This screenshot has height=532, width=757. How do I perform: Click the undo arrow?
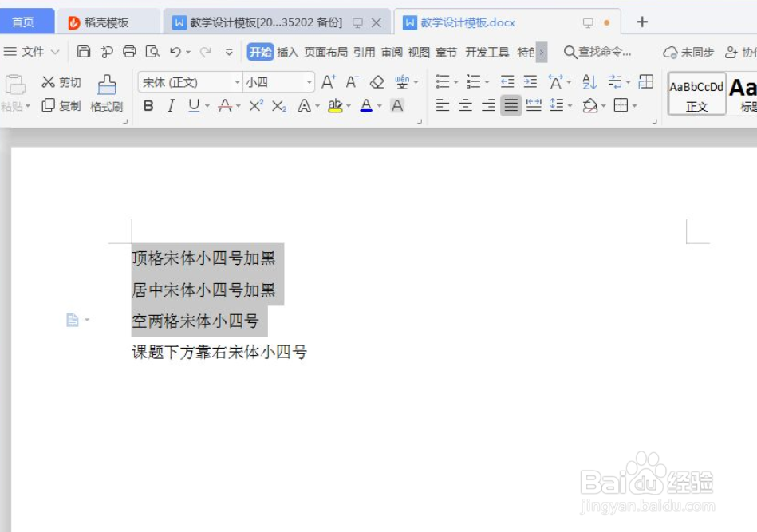174,50
